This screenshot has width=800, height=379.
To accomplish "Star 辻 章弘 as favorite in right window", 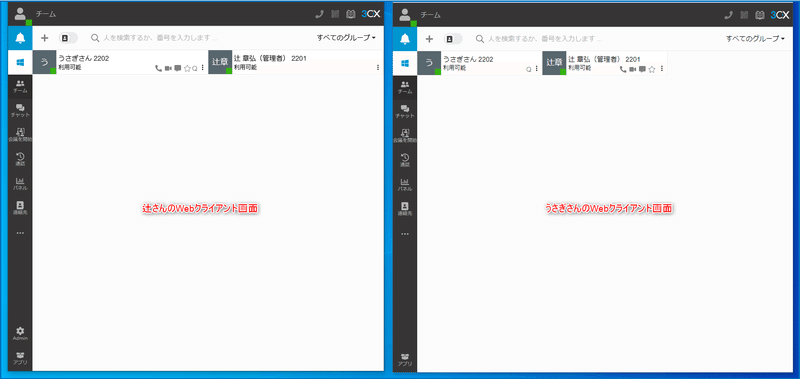I will click(x=652, y=69).
